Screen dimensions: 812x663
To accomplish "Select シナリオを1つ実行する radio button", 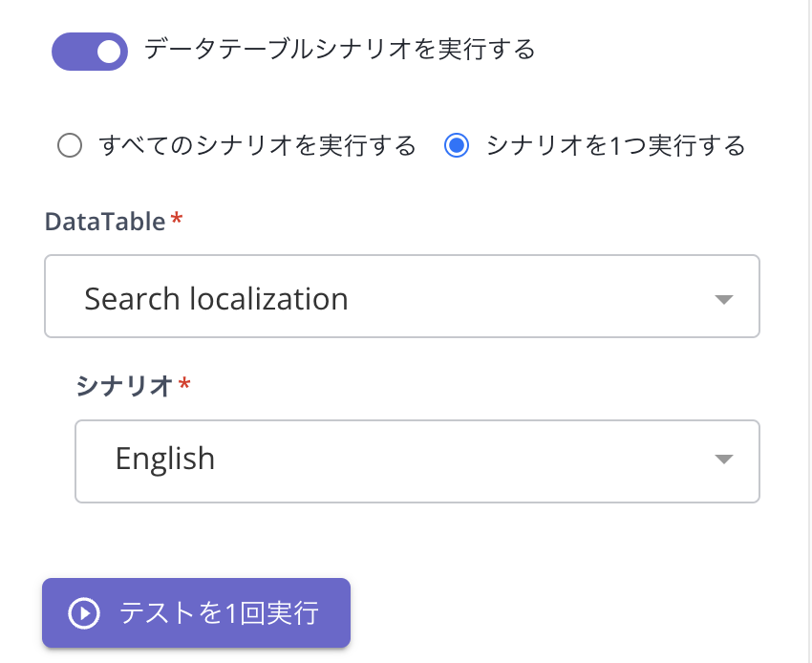I will click(457, 145).
